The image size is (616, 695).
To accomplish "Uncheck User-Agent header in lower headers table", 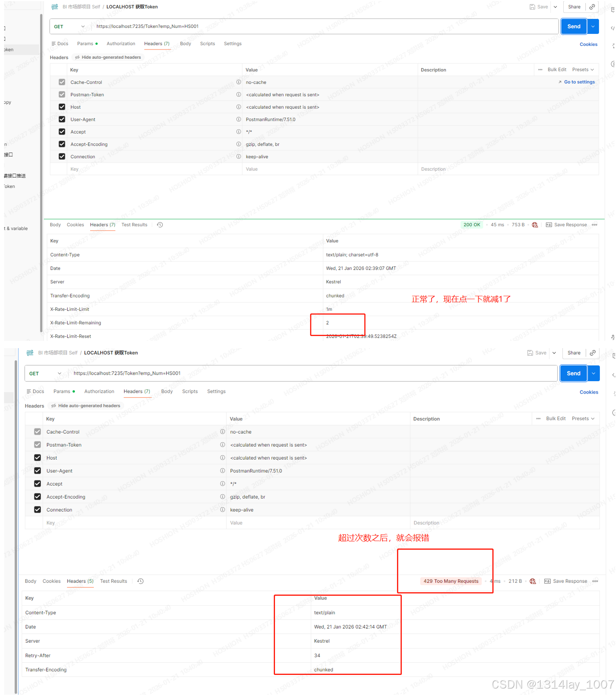I will pos(37,470).
